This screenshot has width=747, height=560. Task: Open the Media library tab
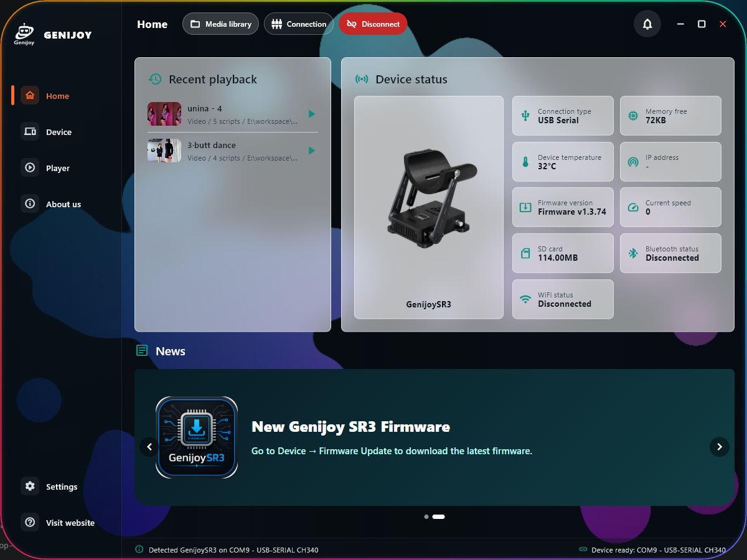pyautogui.click(x=220, y=24)
